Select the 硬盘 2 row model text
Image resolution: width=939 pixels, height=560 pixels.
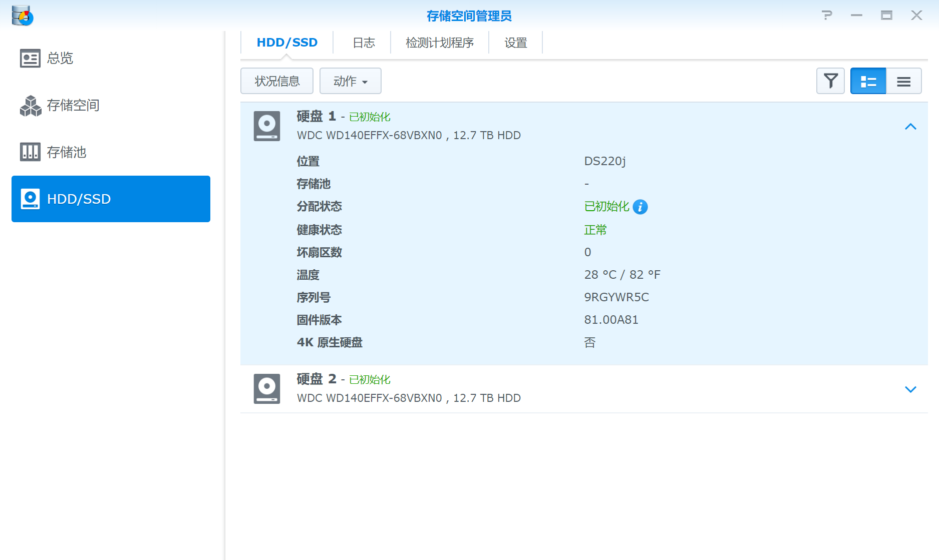(408, 398)
